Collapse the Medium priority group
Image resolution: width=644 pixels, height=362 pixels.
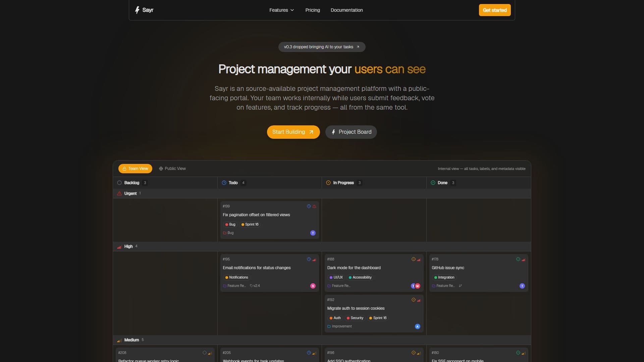click(x=322, y=340)
